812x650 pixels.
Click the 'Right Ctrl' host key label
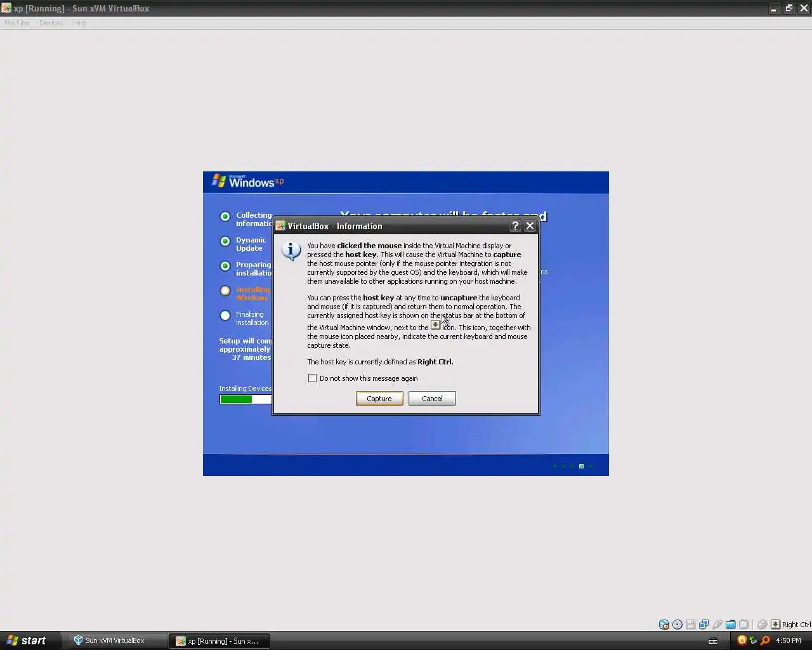pyautogui.click(x=796, y=625)
